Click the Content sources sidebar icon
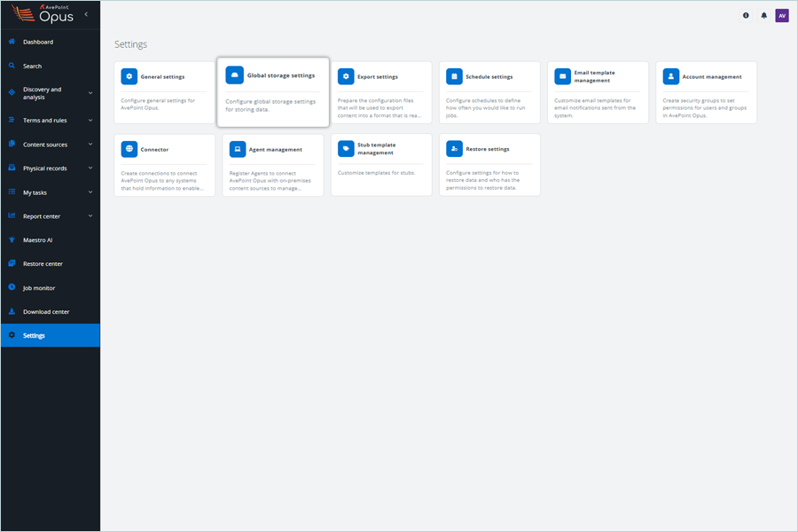This screenshot has height=532, width=798. click(12, 144)
